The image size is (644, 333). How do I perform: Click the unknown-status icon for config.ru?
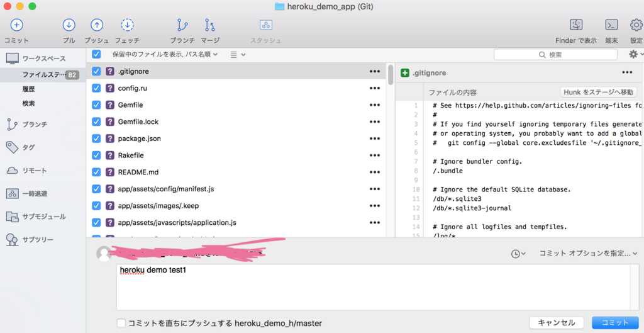[109, 88]
